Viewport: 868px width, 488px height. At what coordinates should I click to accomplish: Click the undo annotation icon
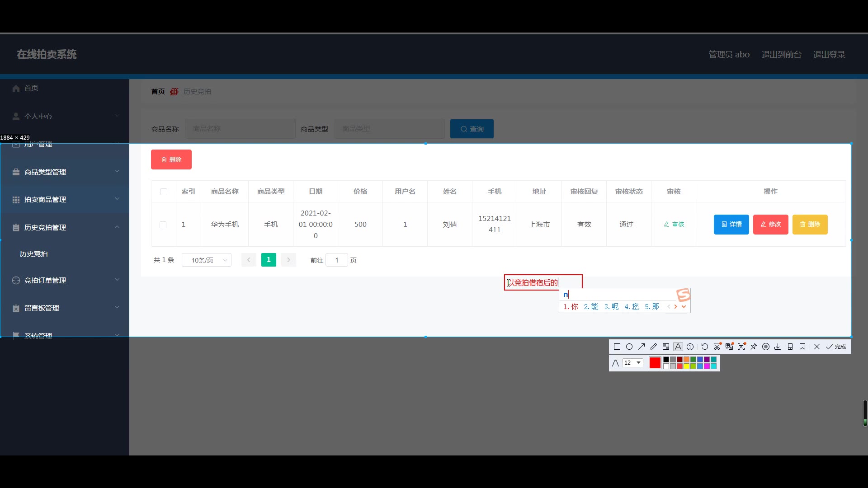pos(705,347)
